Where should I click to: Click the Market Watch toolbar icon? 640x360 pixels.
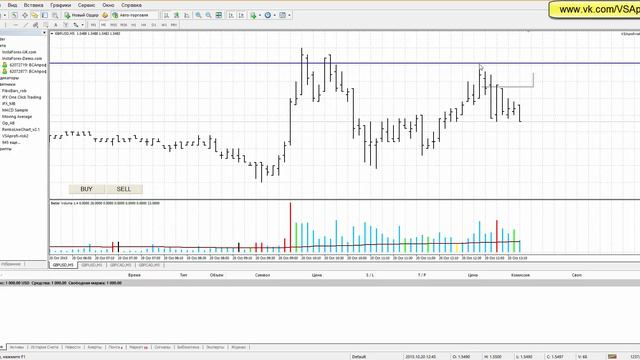click(x=14, y=15)
